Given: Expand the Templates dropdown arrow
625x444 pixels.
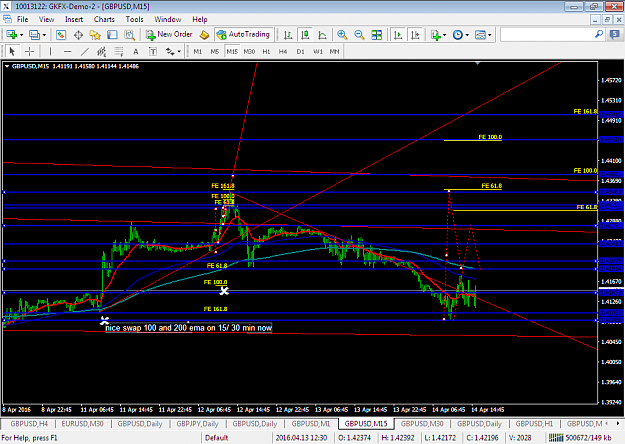Looking at the screenshot, I should 490,35.
